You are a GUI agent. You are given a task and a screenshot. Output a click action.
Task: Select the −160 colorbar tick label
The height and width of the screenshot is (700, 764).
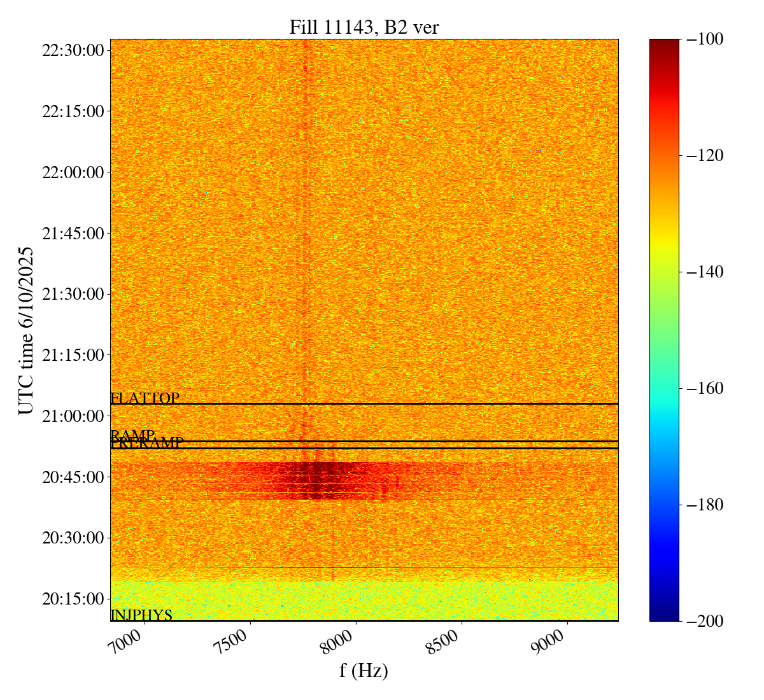704,388
